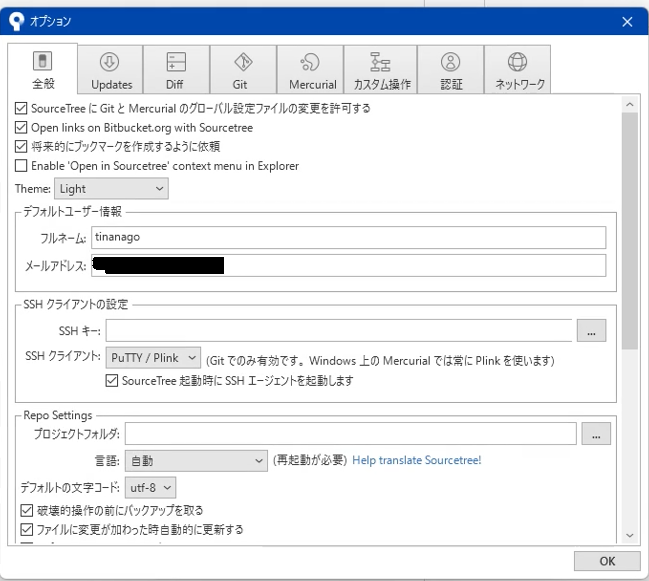Browse for SSH key with ... button

click(x=591, y=331)
